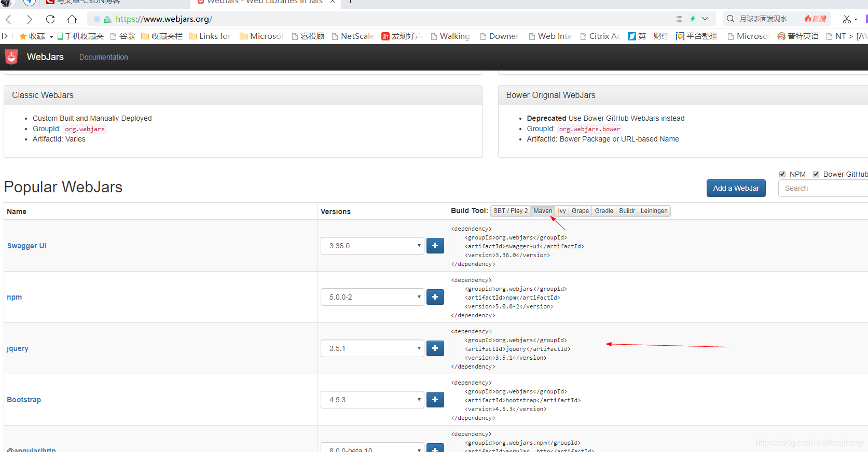Open the Swagger UI link
This screenshot has width=868, height=452.
pos(27,246)
